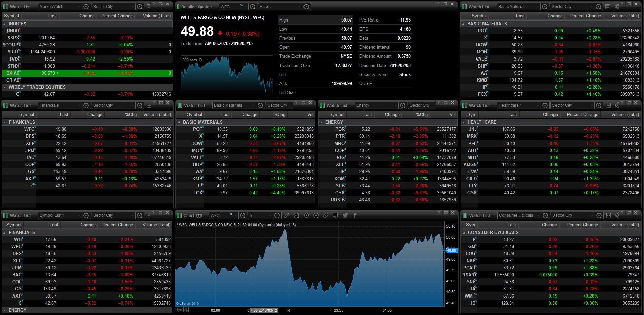Collapse the INDICES group
The image size is (644, 315).
point(4,24)
